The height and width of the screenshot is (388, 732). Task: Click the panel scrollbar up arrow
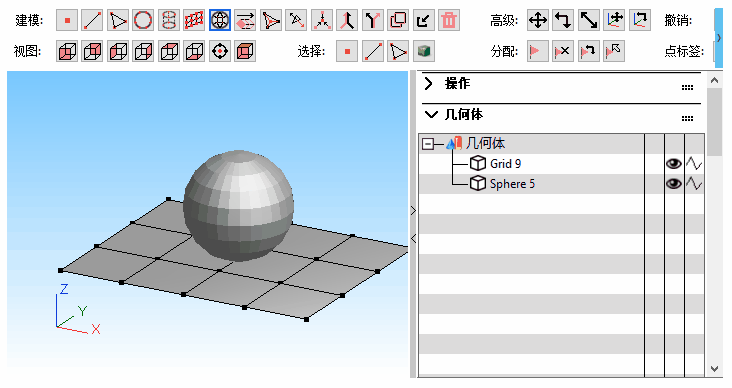pos(714,80)
